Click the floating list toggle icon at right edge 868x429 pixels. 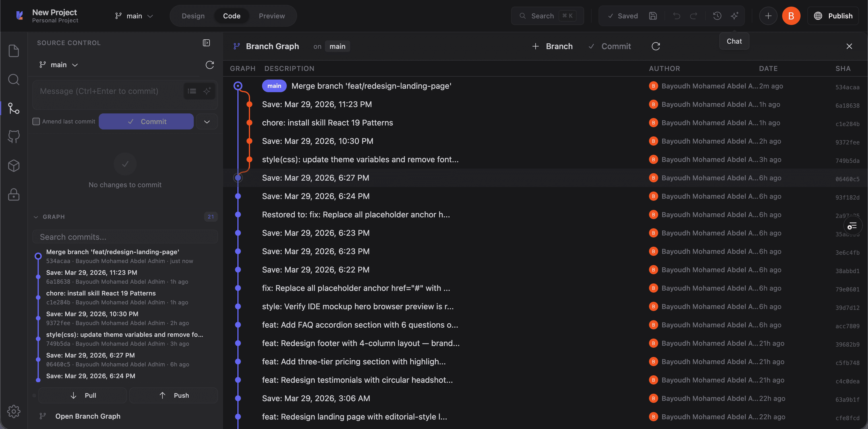point(852,226)
